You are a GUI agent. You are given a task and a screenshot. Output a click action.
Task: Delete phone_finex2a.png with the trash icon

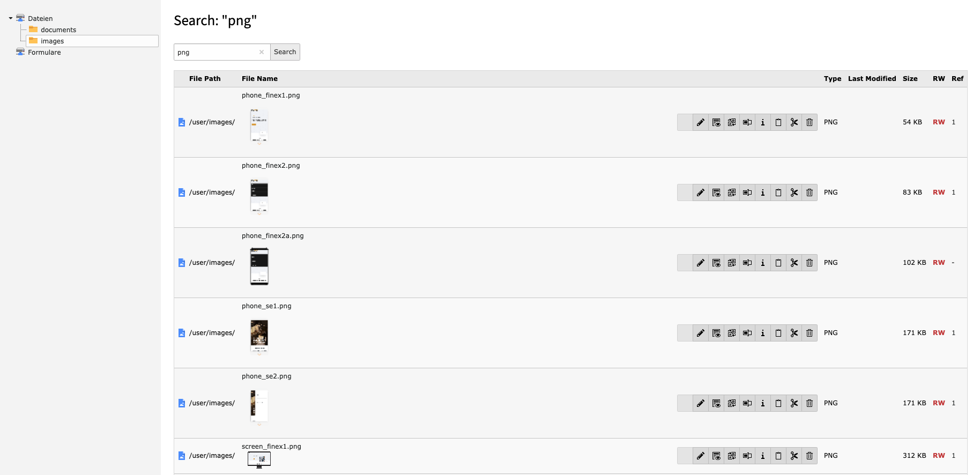(x=810, y=263)
